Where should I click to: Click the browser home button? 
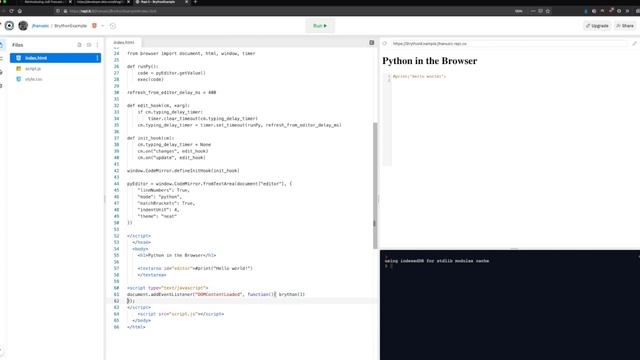pyautogui.click(x=20, y=11)
